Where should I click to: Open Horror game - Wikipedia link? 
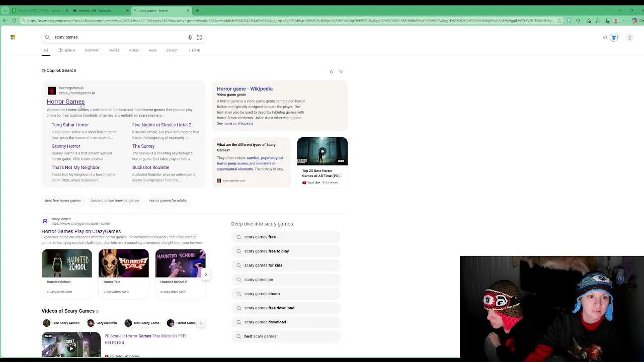pyautogui.click(x=245, y=89)
